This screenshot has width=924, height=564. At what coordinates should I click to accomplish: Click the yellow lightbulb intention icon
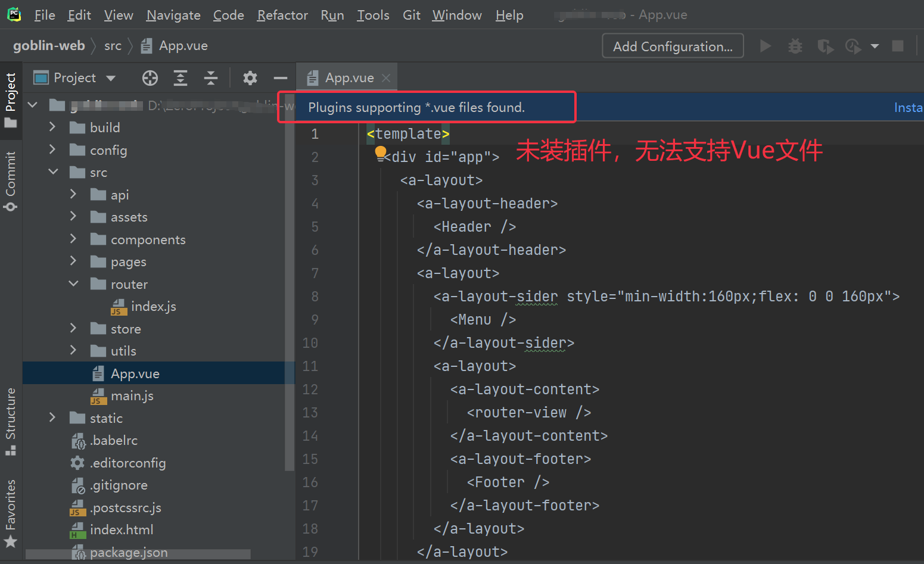(x=381, y=154)
